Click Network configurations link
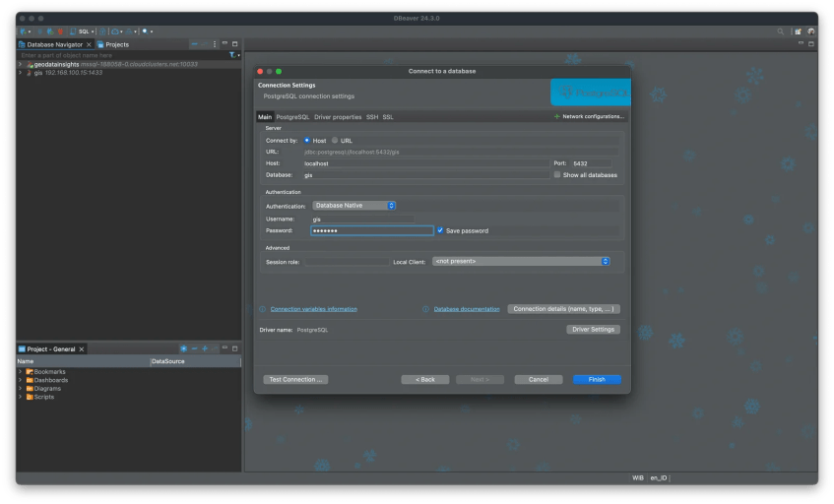Viewport: 834px width, 504px height. pos(590,116)
